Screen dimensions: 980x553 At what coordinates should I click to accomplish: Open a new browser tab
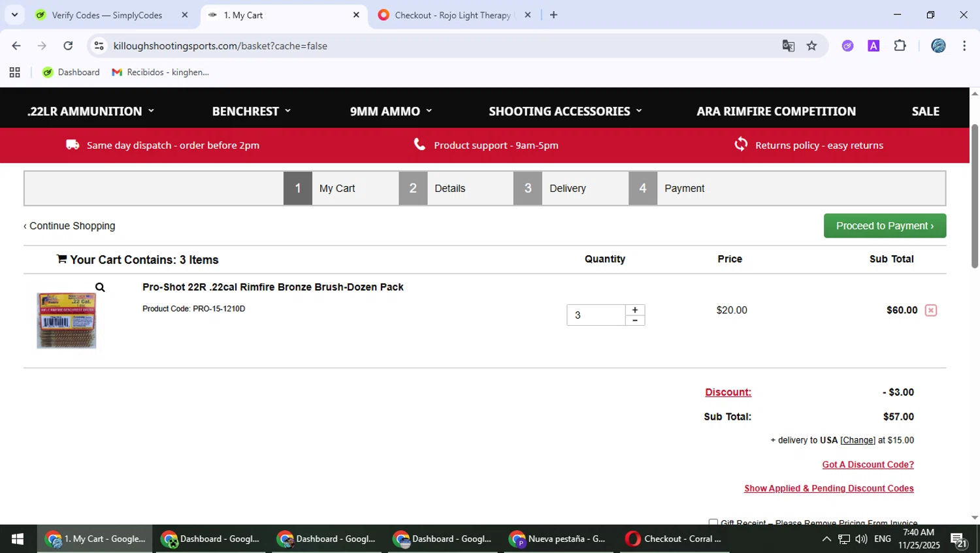pyautogui.click(x=553, y=15)
